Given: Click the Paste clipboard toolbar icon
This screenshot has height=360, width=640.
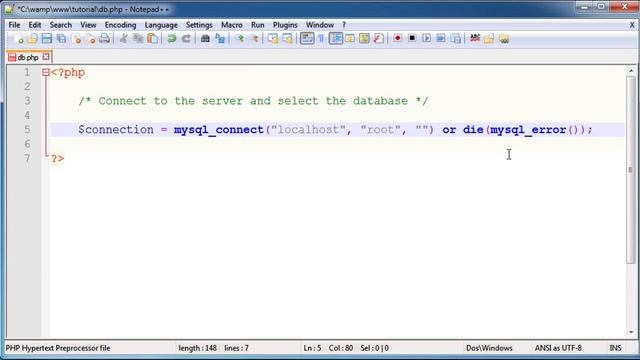Looking at the screenshot, I should click(x=153, y=39).
